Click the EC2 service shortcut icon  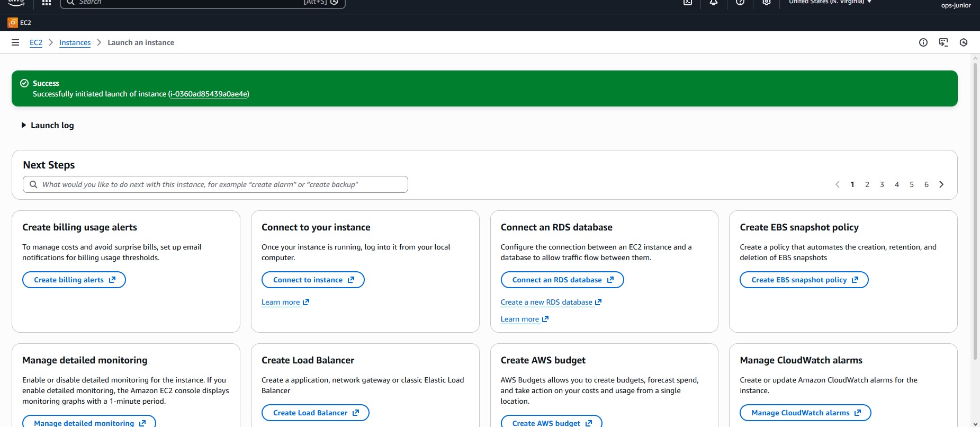(13, 23)
